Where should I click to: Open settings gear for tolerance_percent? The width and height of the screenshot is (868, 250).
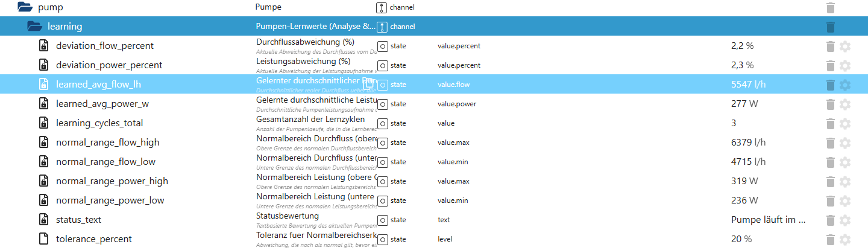pyautogui.click(x=845, y=239)
